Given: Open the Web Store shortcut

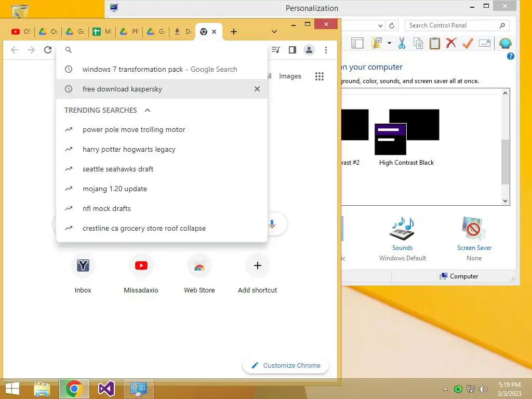Looking at the screenshot, I should [x=199, y=274].
